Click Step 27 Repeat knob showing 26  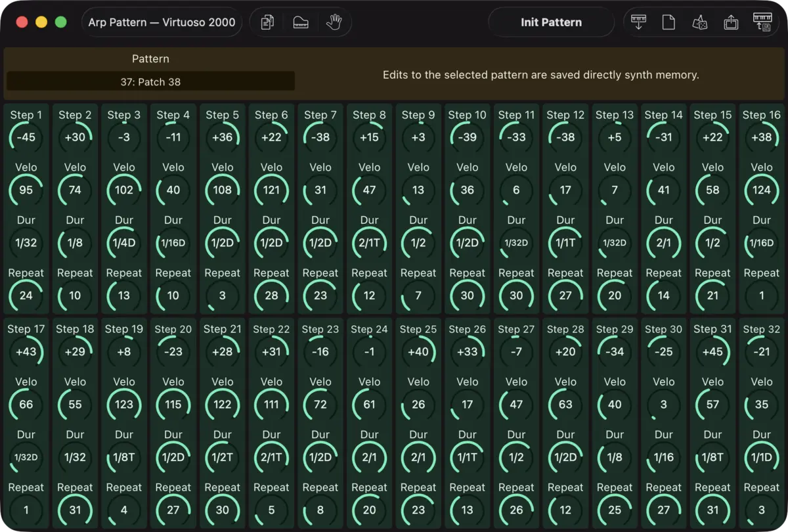pyautogui.click(x=517, y=510)
